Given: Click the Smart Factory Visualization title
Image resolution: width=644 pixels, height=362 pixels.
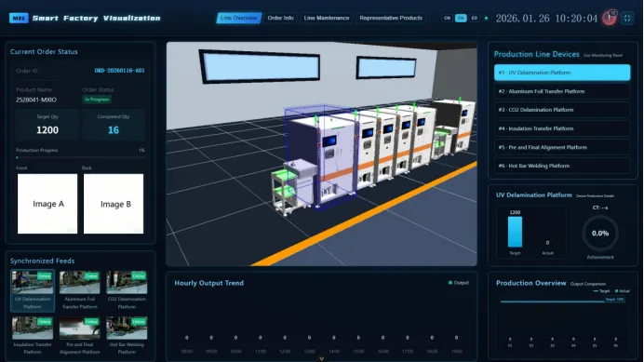Looking at the screenshot, I should coord(97,18).
